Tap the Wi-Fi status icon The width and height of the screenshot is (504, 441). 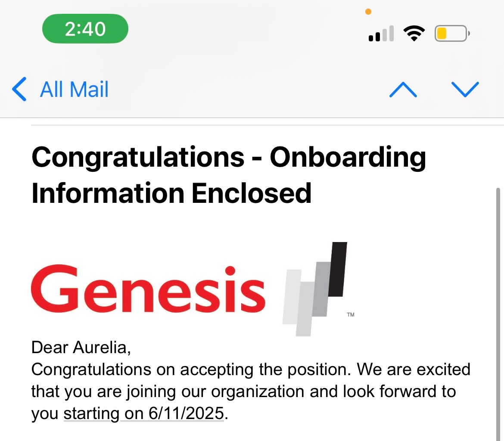414,33
